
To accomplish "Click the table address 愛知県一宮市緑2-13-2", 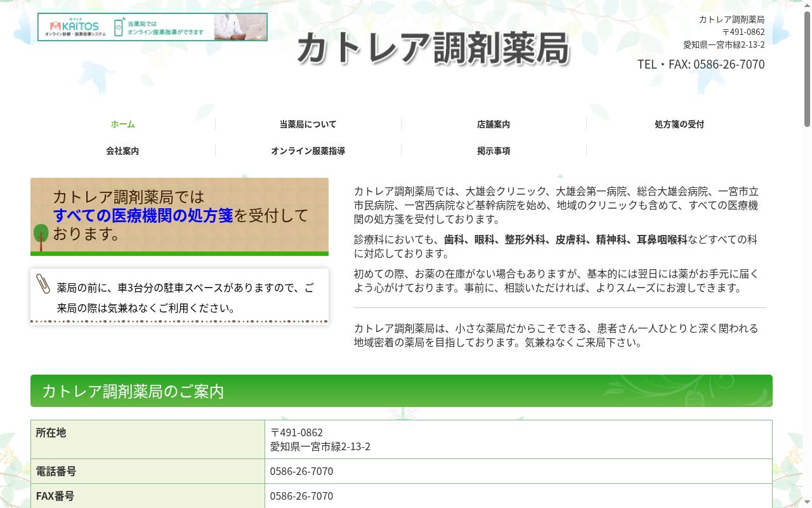I will 320,446.
